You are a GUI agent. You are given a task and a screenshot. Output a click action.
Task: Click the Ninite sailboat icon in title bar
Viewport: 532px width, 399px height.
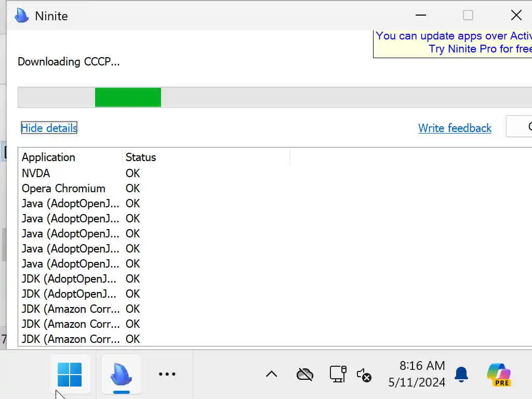(x=22, y=16)
